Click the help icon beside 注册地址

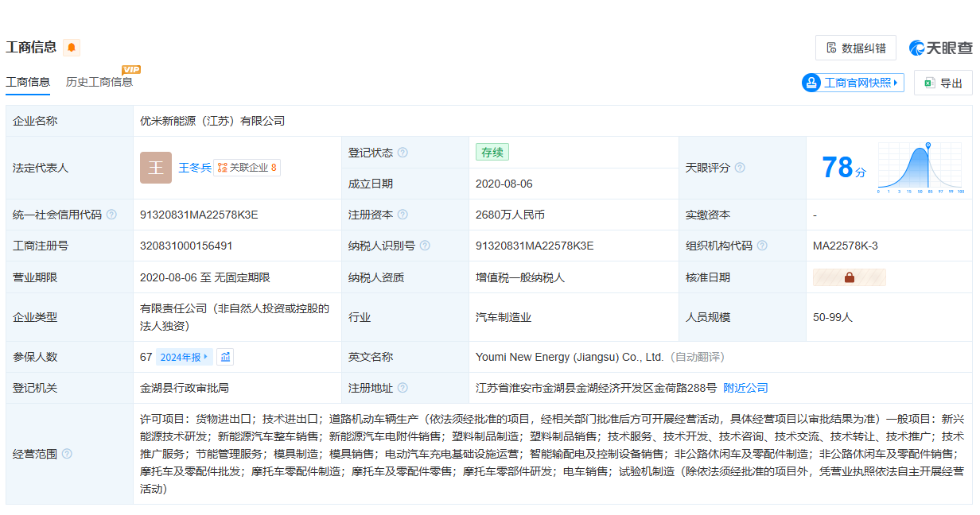click(402, 388)
